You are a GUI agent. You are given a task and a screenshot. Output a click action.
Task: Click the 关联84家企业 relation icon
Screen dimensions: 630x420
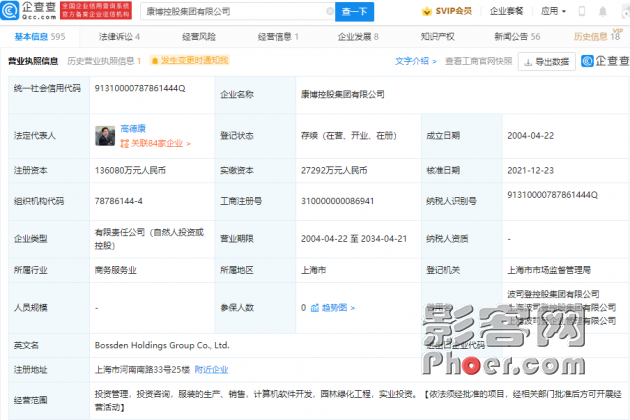pos(125,143)
